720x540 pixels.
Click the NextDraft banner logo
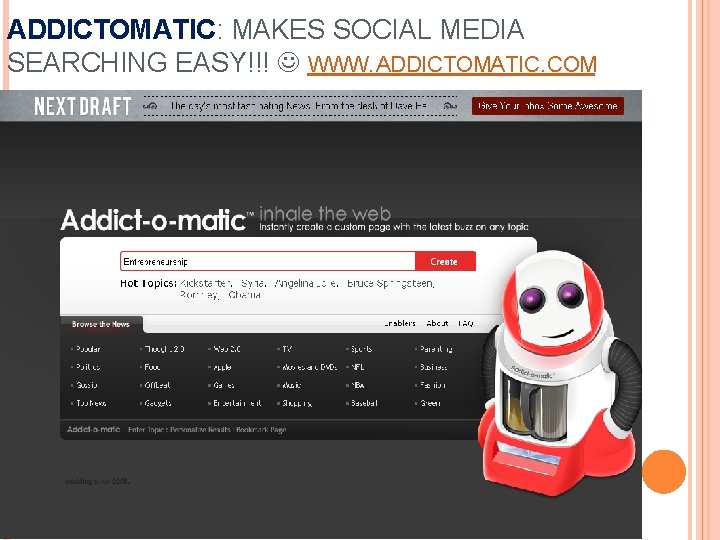coord(83,107)
